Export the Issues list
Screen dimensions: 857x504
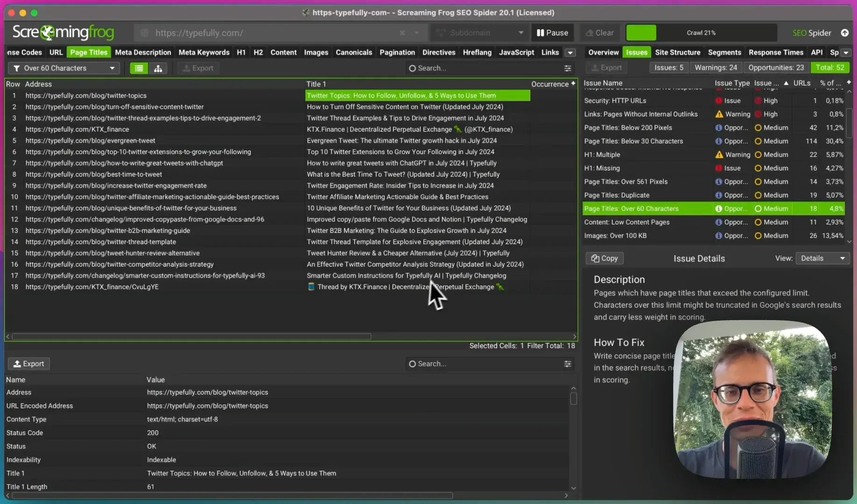tap(606, 68)
